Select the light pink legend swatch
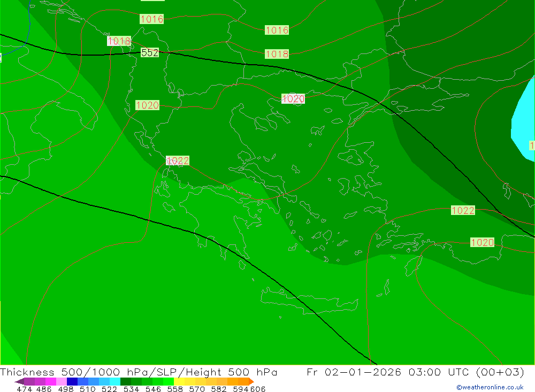This screenshot has width=535, height=392. (x=62, y=381)
